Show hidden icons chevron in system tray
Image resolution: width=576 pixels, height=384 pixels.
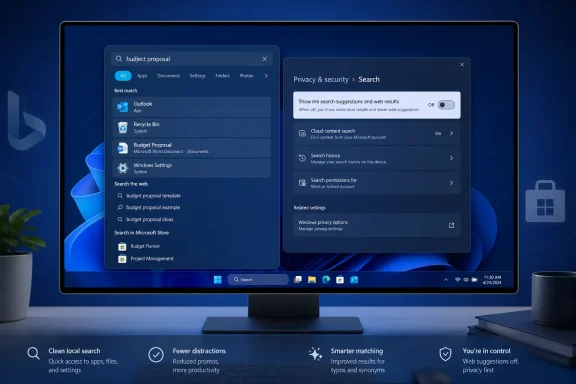[446, 280]
